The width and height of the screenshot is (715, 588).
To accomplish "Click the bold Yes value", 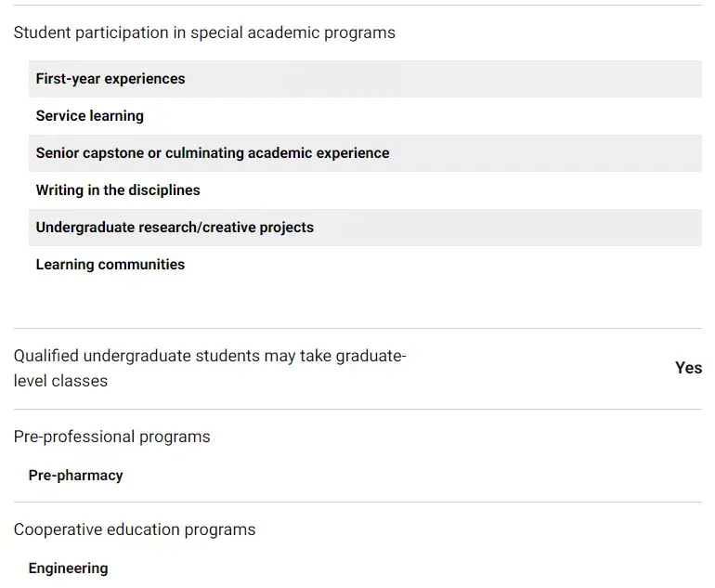I will 688,368.
